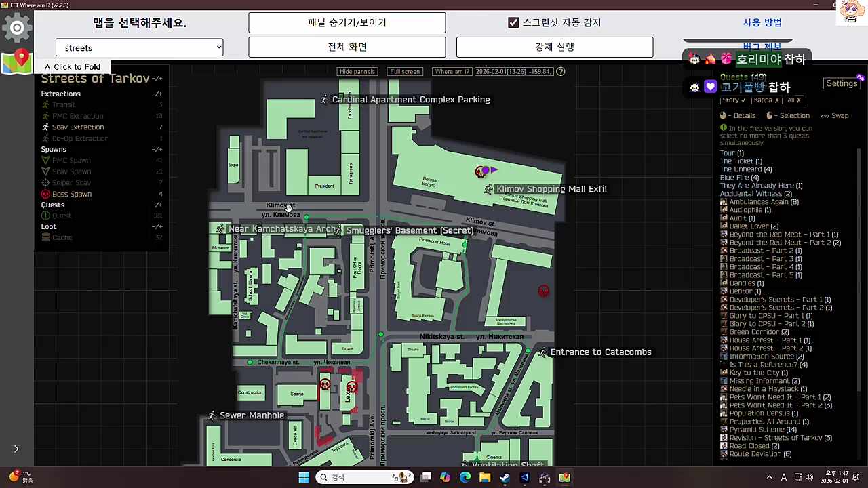Select the Story quest filter tab
The height and width of the screenshot is (488, 868).
coord(734,100)
